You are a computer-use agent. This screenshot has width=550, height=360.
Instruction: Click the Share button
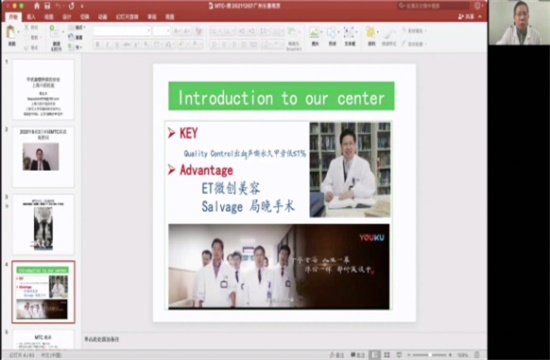tap(467, 16)
